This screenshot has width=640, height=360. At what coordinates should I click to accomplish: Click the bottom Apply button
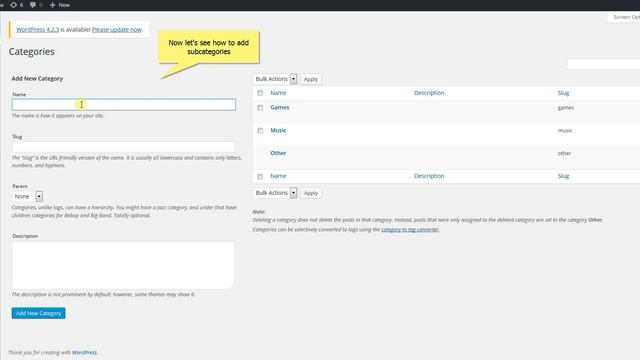311,193
